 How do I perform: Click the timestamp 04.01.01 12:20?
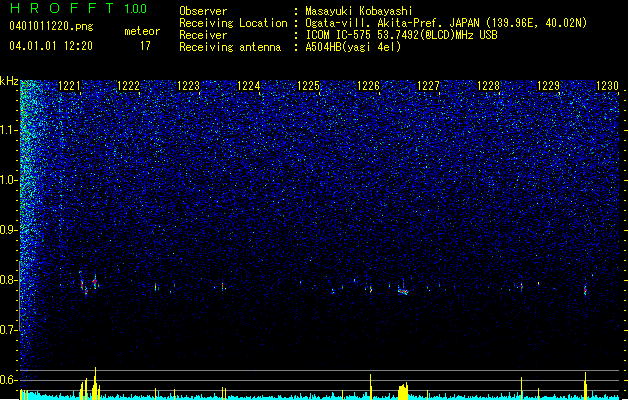click(x=51, y=46)
